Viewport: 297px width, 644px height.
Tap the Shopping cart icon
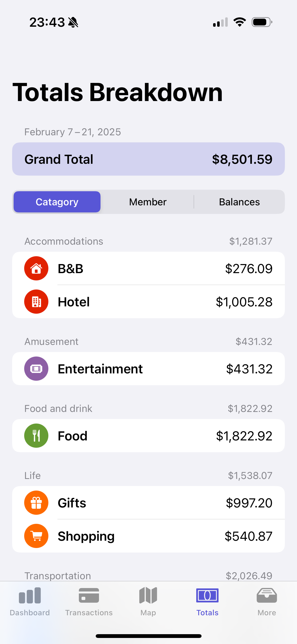36,536
